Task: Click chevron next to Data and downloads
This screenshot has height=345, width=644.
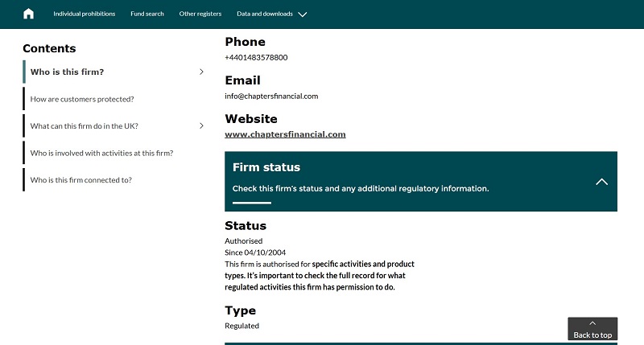Action: pyautogui.click(x=302, y=14)
